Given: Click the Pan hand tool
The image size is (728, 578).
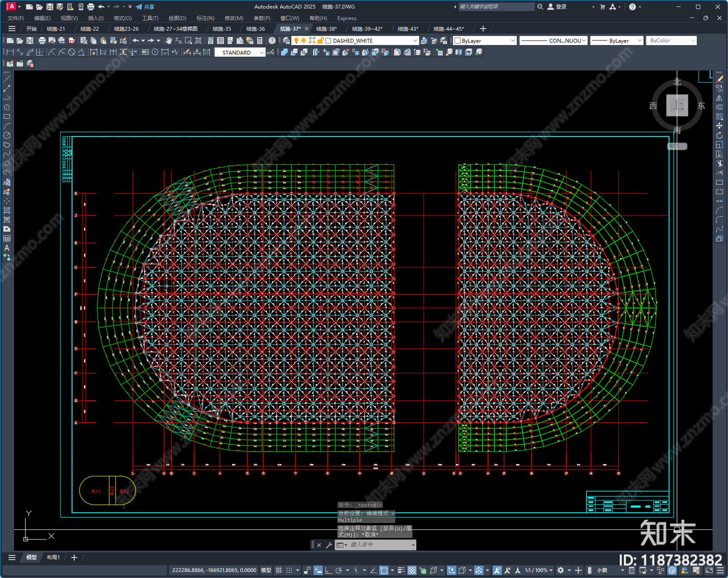Looking at the screenshot, I should pyautogui.click(x=168, y=41).
